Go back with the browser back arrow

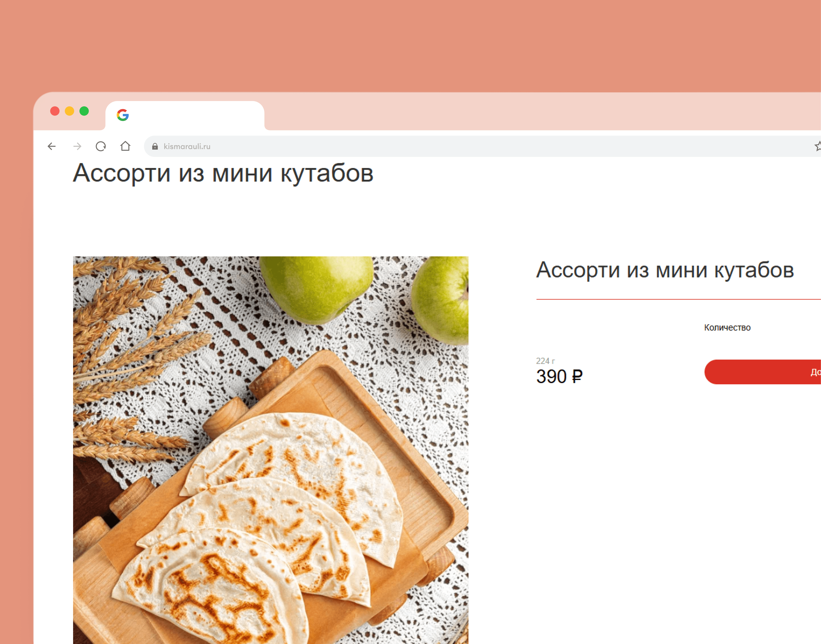[x=52, y=146]
